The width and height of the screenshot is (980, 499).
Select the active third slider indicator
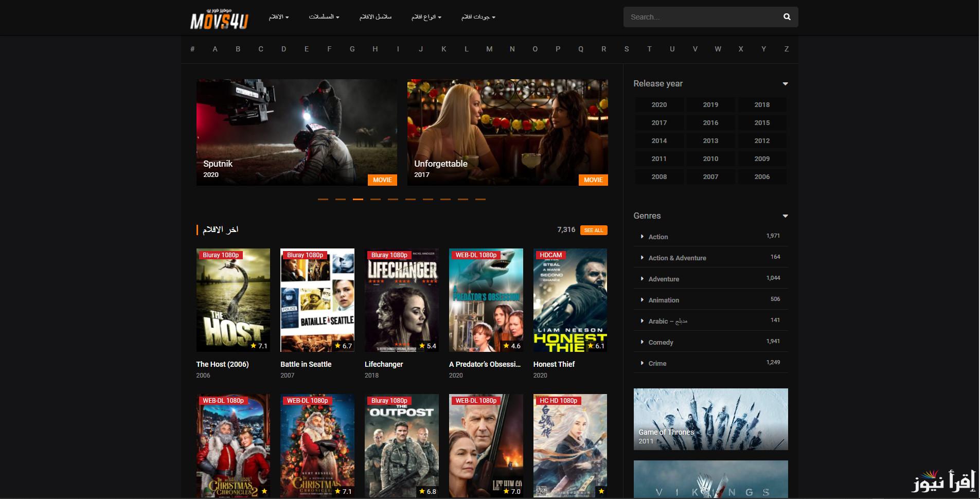(358, 199)
